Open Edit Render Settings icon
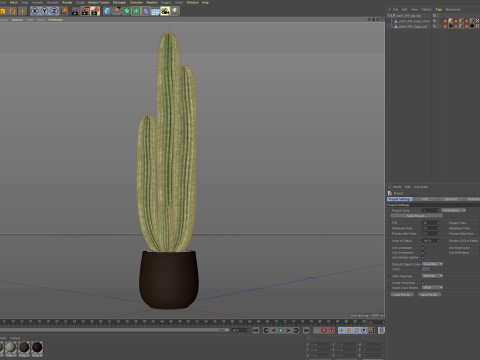This screenshot has height=360, width=480. point(95,11)
